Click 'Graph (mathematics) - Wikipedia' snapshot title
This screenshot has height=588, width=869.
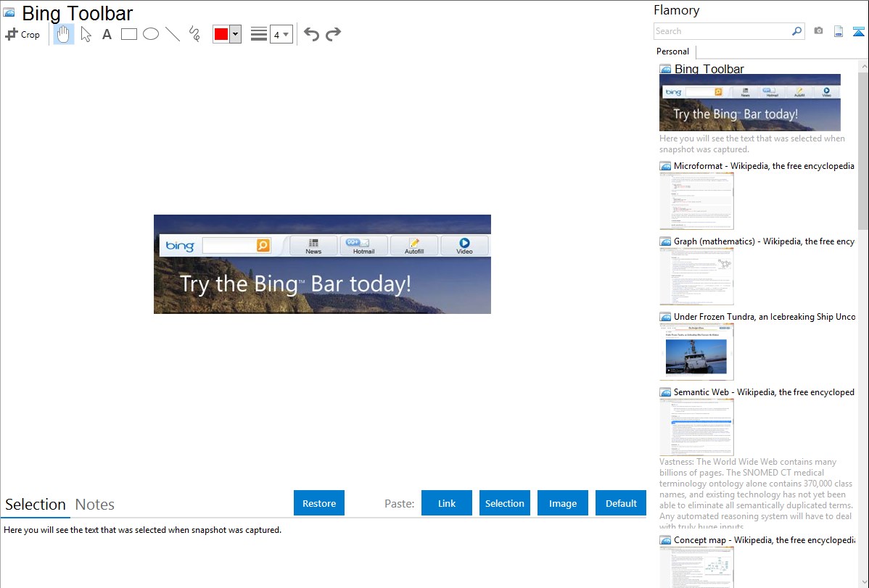click(x=764, y=241)
